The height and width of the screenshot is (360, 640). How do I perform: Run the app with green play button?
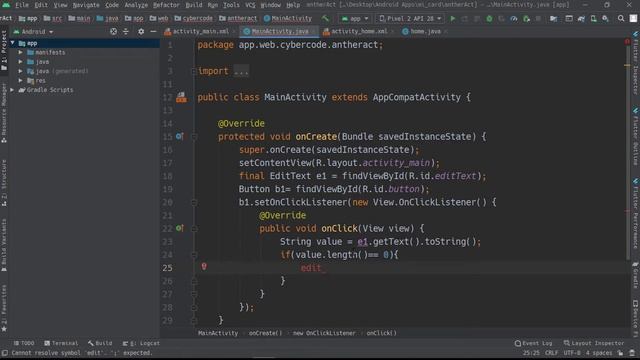coord(452,18)
